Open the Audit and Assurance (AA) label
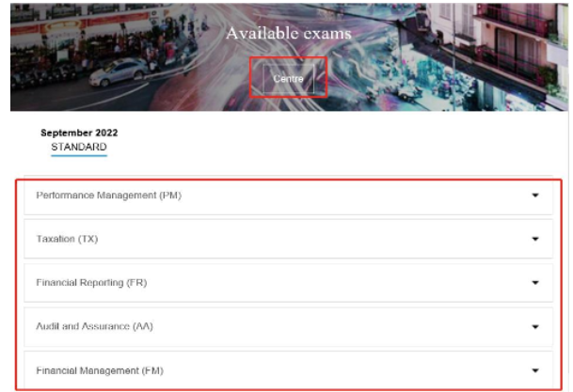Screen dimensions: 573x392 (94, 327)
